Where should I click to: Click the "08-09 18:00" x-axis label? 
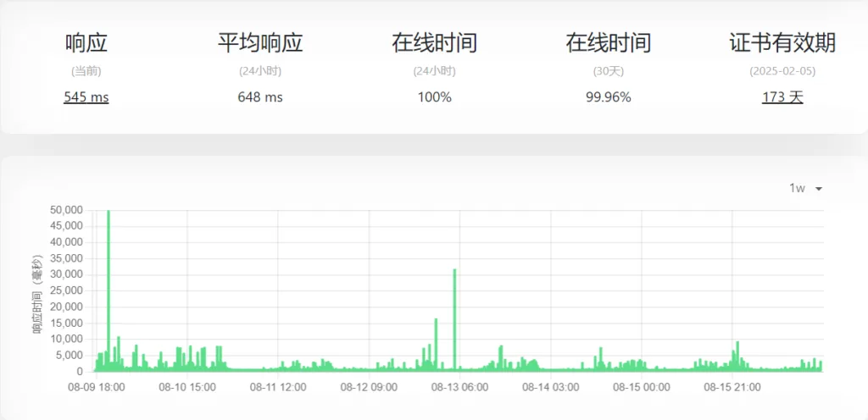(97, 387)
